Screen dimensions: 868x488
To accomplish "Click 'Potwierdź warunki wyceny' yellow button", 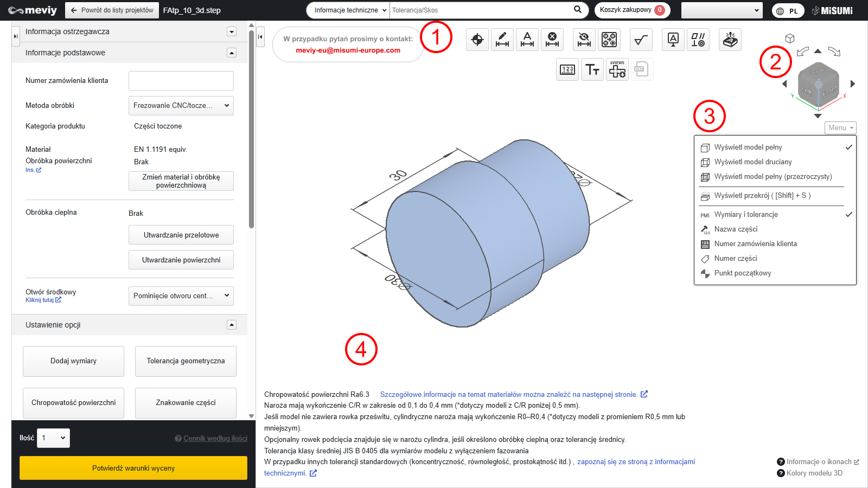I will tap(133, 468).
